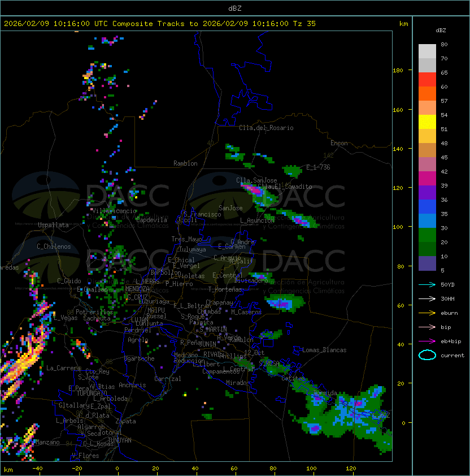Image resolution: width=470 pixels, height=476 pixels.
Task: Pick the bright yellow legend swatch
Action: point(427,122)
